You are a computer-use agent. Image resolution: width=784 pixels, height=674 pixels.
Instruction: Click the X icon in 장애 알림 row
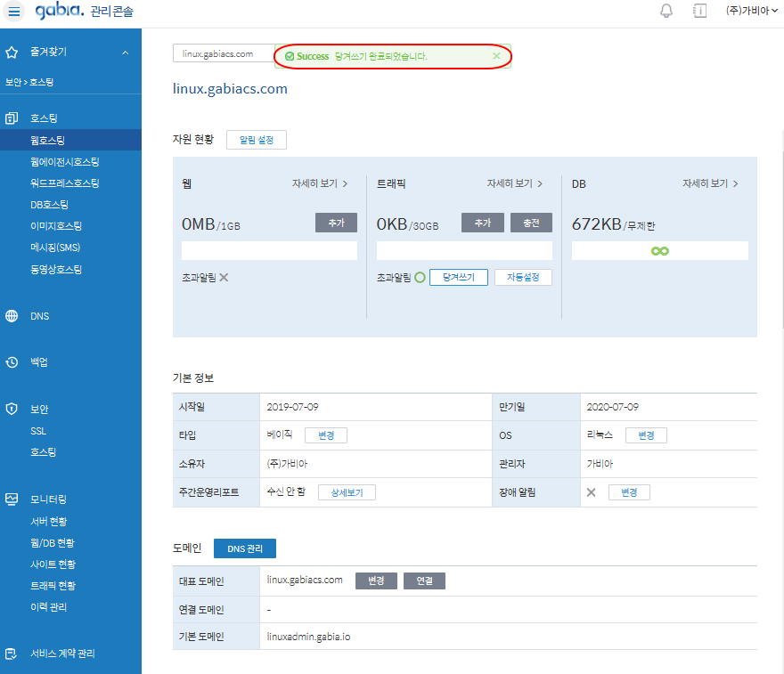591,492
